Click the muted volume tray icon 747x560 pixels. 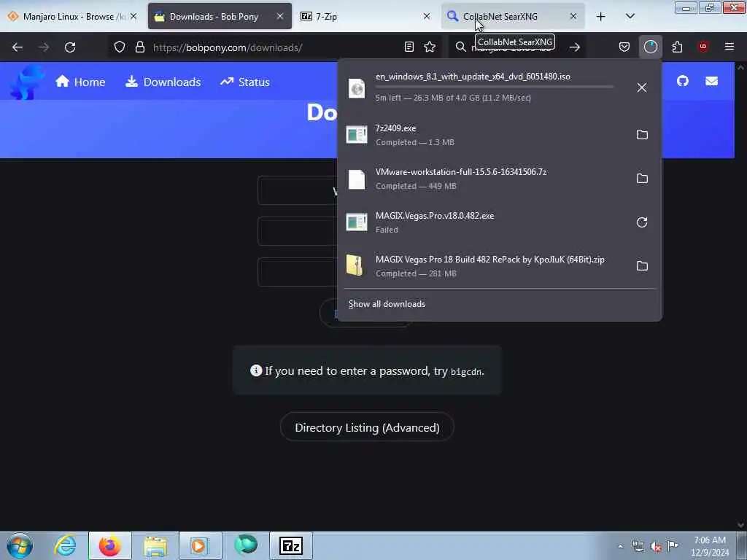click(656, 547)
